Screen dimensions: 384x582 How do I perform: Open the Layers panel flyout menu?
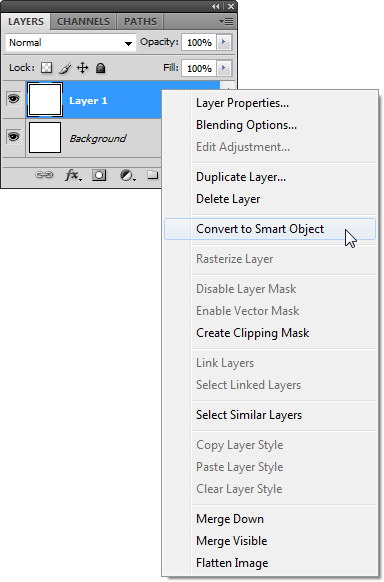click(x=226, y=22)
